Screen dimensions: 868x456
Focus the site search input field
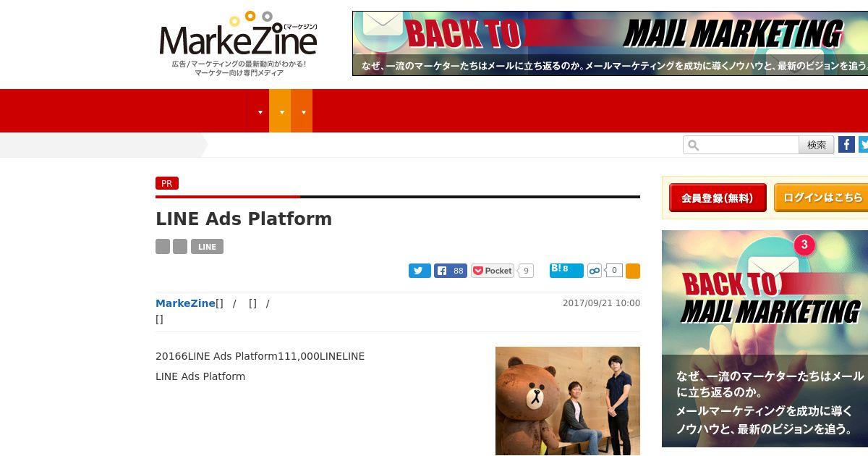(741, 145)
